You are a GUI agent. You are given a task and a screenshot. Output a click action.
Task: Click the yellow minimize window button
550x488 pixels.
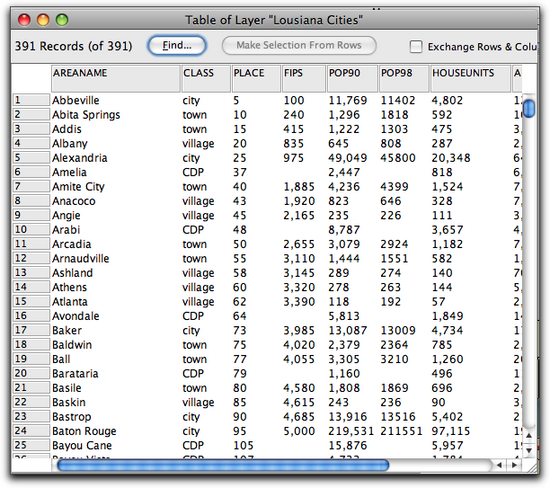[x=43, y=20]
